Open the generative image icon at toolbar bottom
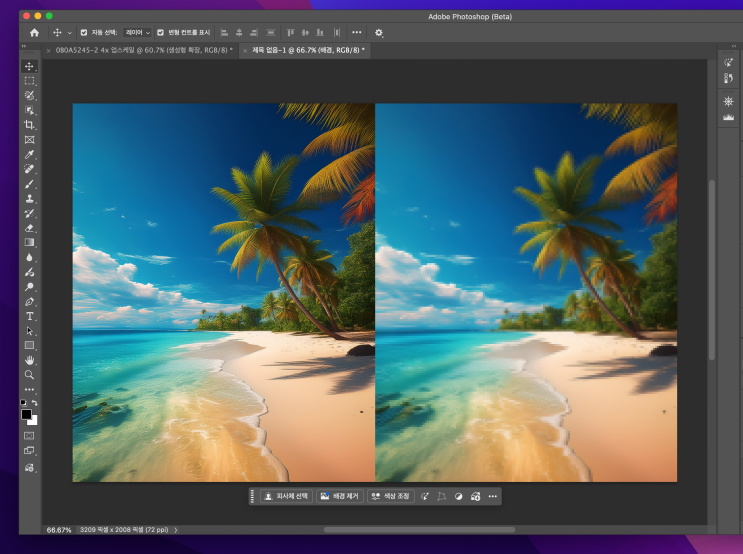Screen dimensions: 743x554 [29, 468]
